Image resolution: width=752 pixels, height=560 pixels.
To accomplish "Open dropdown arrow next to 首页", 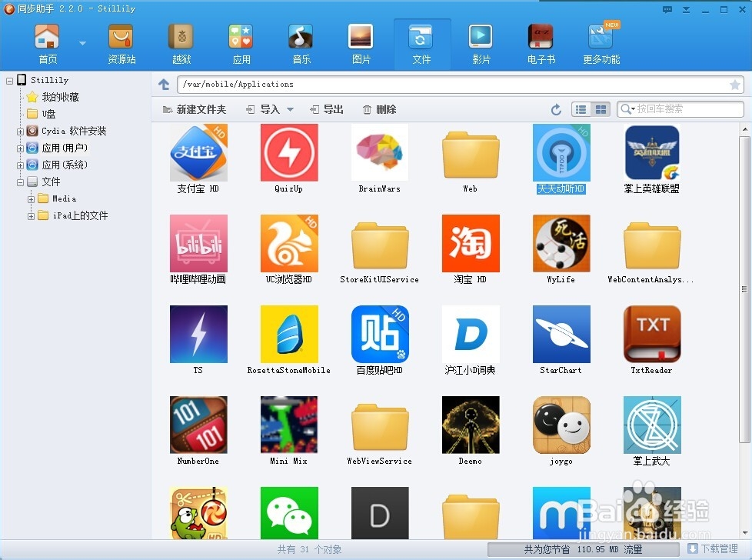I will [x=82, y=43].
